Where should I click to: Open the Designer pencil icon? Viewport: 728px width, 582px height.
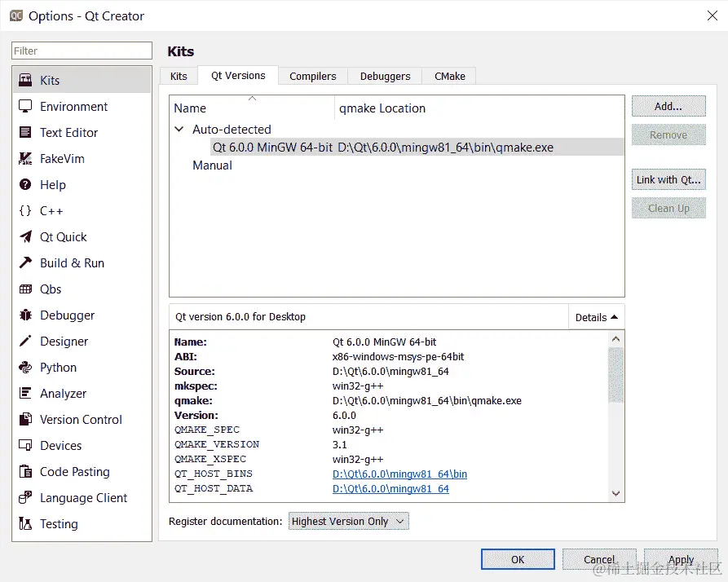point(25,341)
